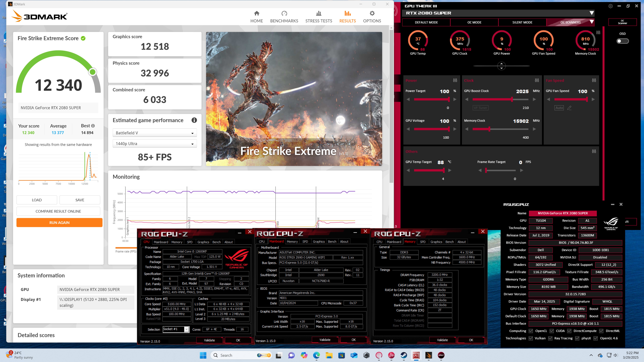Toggle the CUDA checkbox in ASUSGPUZ

tap(551, 331)
